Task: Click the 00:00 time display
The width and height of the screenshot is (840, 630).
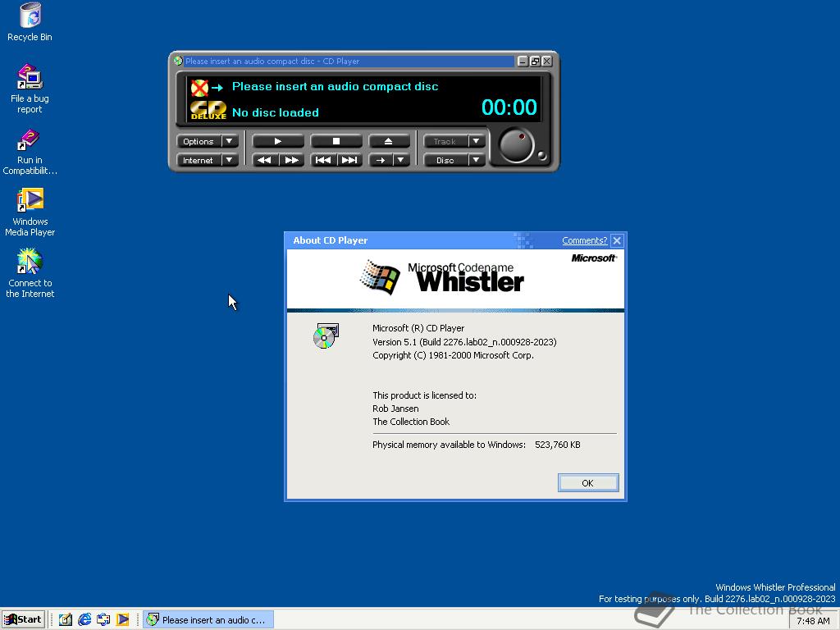Action: (x=509, y=107)
